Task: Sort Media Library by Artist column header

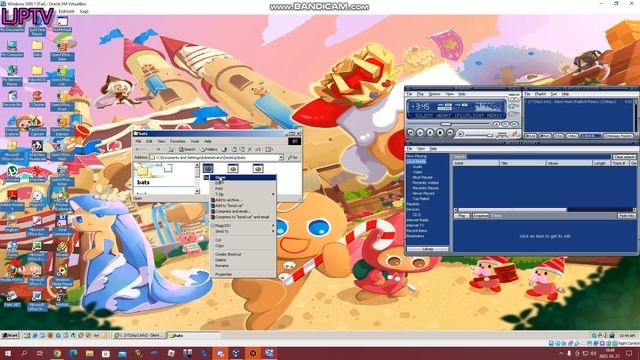Action: pyautogui.click(x=476, y=163)
